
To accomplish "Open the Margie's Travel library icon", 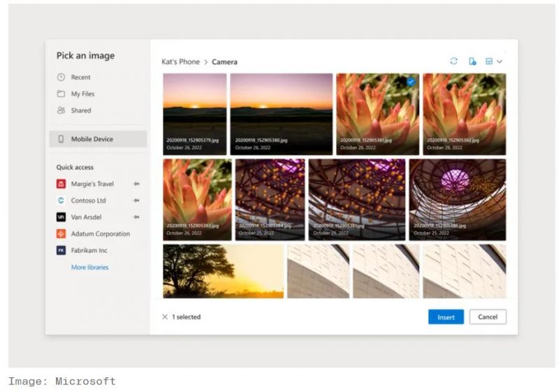I will point(61,184).
